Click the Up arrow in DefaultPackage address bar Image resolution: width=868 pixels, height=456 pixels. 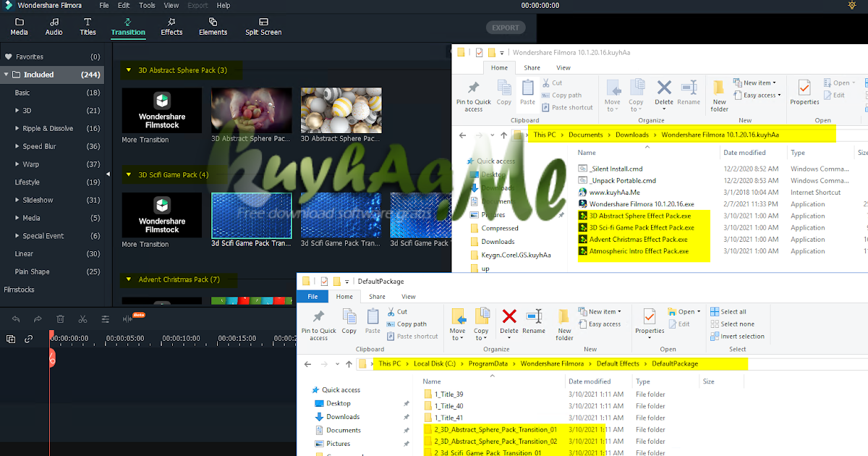[x=349, y=364]
